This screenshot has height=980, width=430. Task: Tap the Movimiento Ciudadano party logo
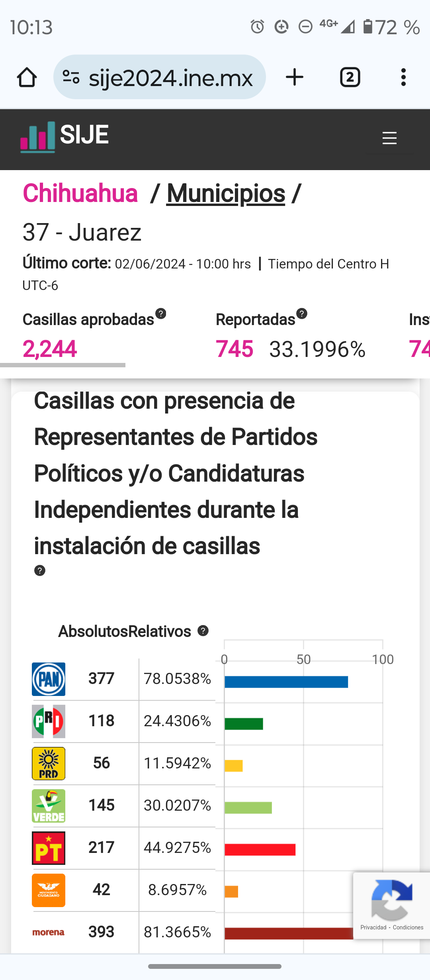pyautogui.click(x=49, y=890)
